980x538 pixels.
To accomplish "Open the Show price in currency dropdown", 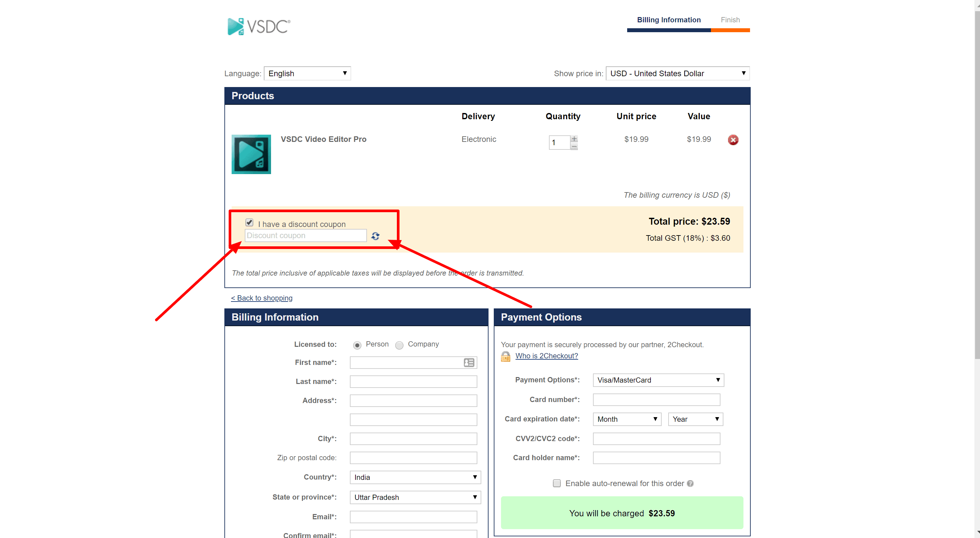I will coord(677,73).
